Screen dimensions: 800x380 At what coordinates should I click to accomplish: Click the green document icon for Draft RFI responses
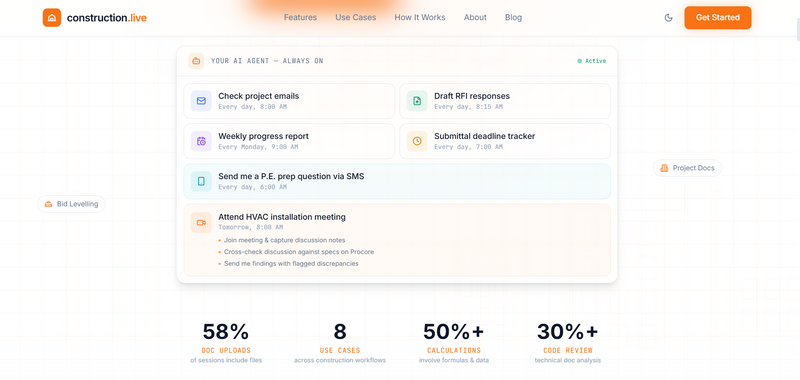pos(417,101)
